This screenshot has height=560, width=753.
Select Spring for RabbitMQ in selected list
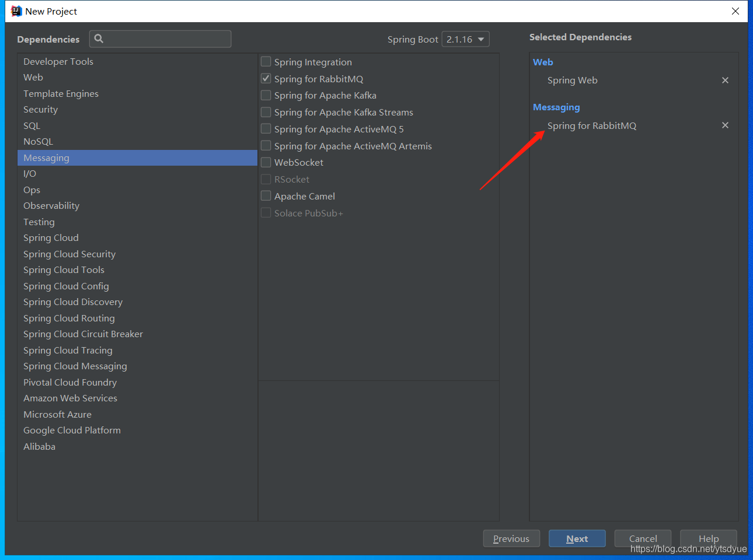pos(592,125)
